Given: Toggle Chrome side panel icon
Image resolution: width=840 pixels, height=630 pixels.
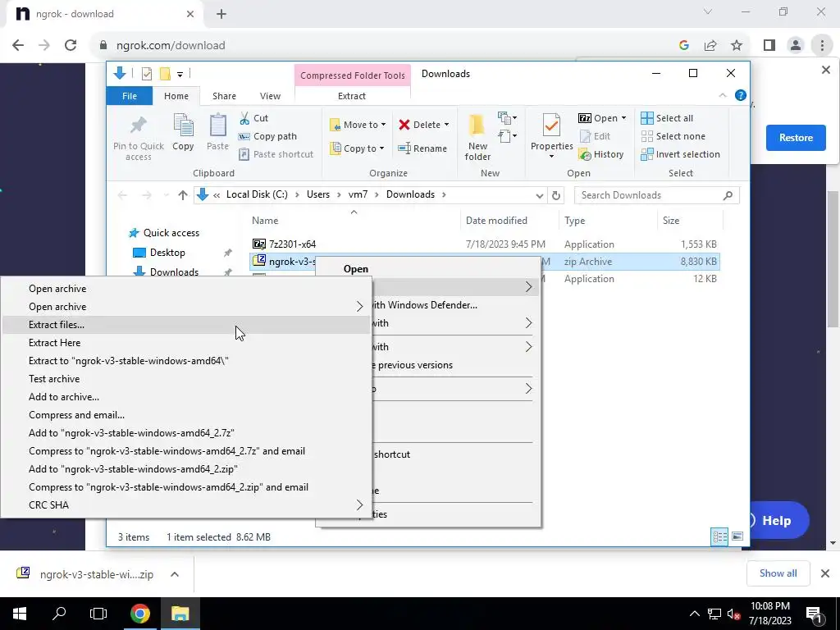Looking at the screenshot, I should 769,45.
